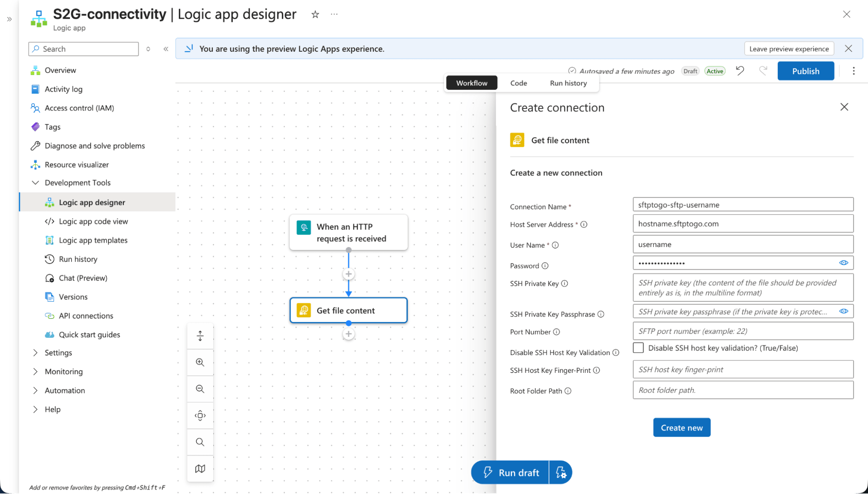868x494 pixels.
Task: Collapse the left navigation sidebar with the double chevron
Action: 166,49
